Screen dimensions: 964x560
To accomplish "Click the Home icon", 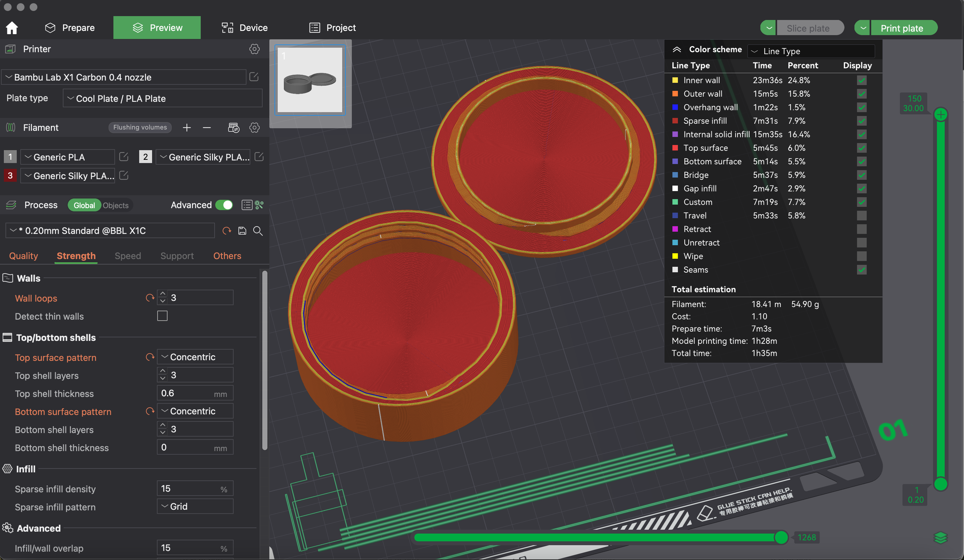I will (12, 27).
